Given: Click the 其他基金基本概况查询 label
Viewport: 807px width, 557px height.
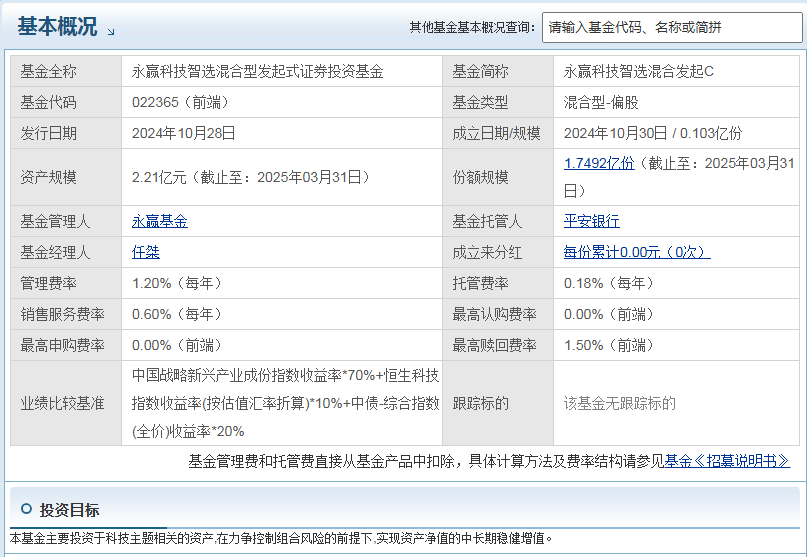Looking at the screenshot, I should [x=472, y=27].
